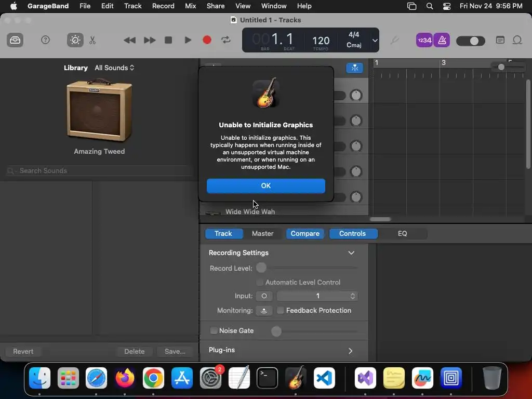
Task: Open the Note Pad icon
Action: pyautogui.click(x=500, y=40)
